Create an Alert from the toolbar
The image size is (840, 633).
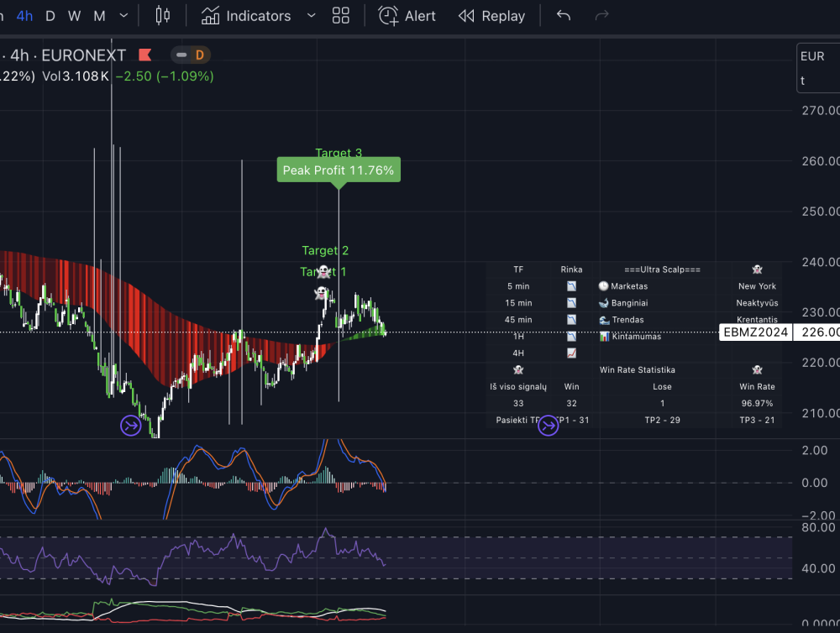[407, 15]
